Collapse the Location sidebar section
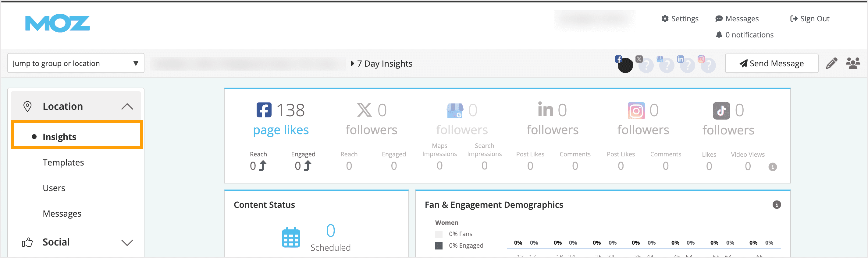 click(127, 106)
